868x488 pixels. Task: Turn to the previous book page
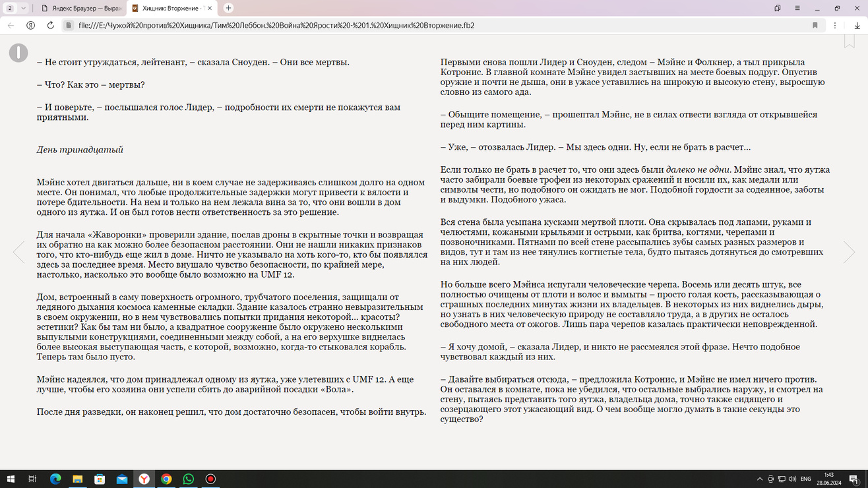[18, 252]
